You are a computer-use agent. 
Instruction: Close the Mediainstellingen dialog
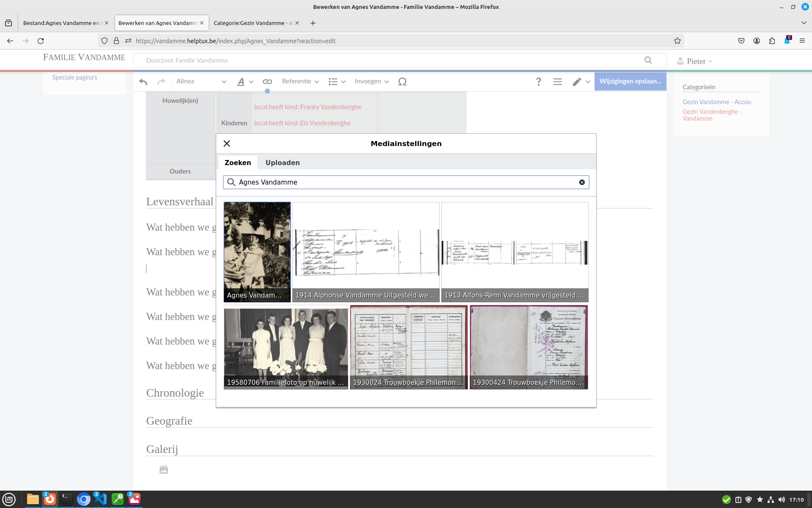[x=227, y=144]
